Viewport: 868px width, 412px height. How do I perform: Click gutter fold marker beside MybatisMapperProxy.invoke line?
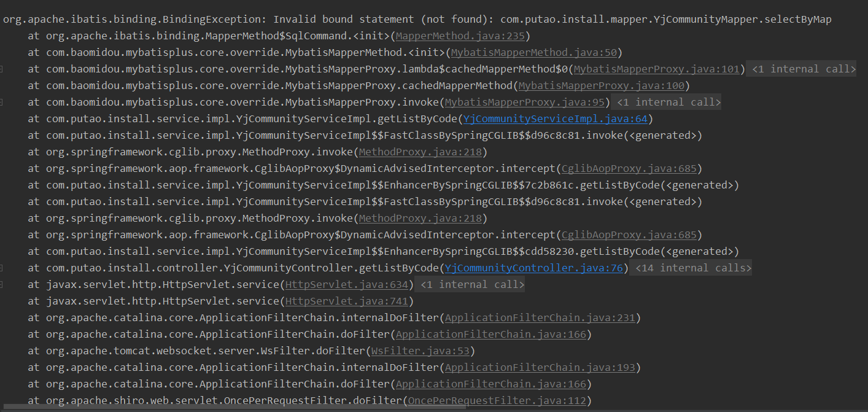(2, 103)
